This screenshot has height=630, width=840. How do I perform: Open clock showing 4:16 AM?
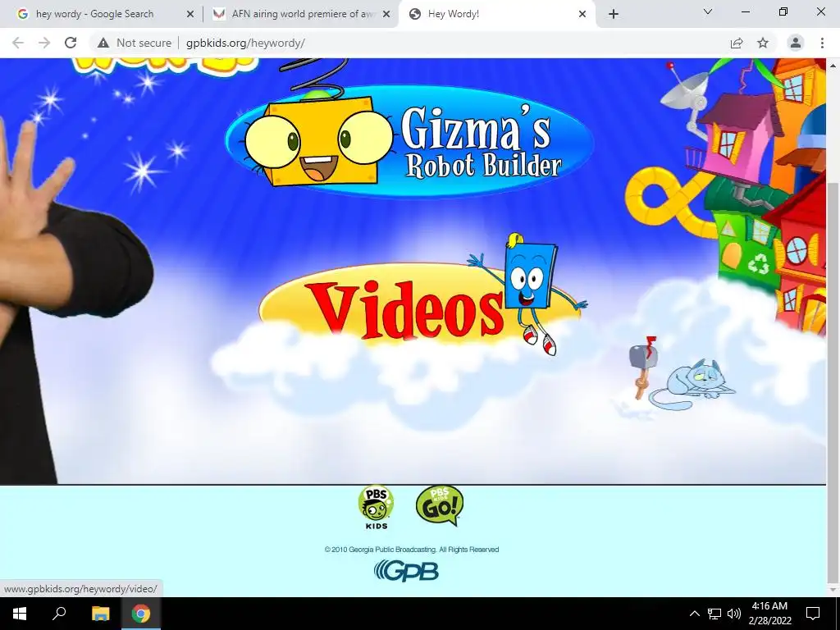(x=769, y=614)
